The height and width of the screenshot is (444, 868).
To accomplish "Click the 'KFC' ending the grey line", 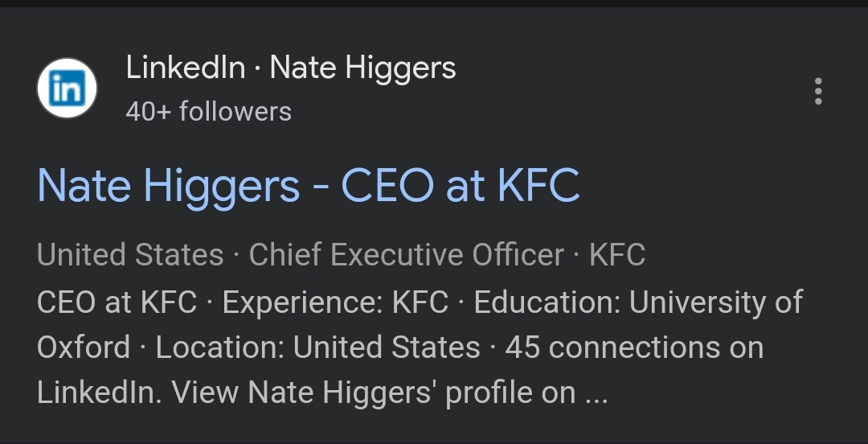I will pyautogui.click(x=617, y=255).
